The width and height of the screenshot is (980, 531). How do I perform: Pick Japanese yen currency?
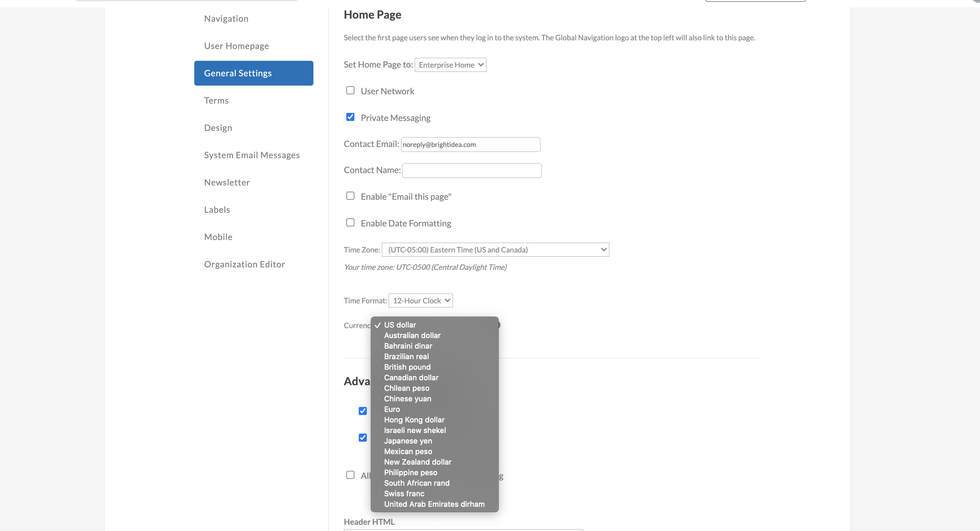pos(434,441)
